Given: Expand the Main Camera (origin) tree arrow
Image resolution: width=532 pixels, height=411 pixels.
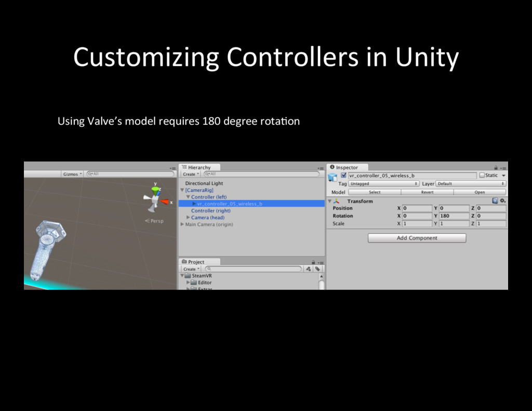Looking at the screenshot, I should [182, 224].
